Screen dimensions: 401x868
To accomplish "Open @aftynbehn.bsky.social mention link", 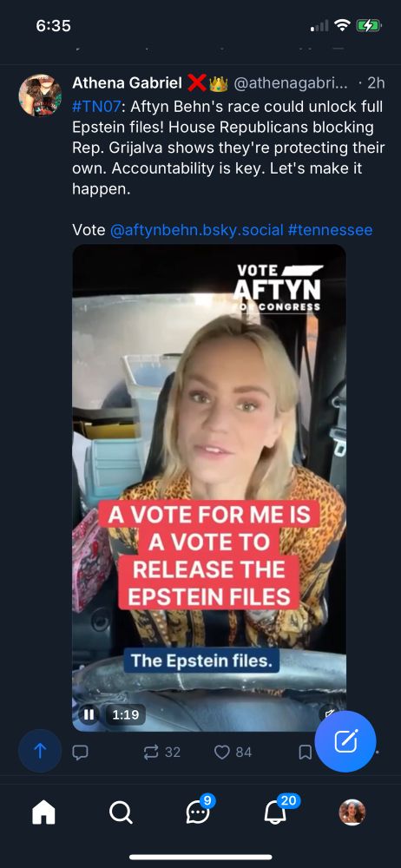I will tap(197, 230).
